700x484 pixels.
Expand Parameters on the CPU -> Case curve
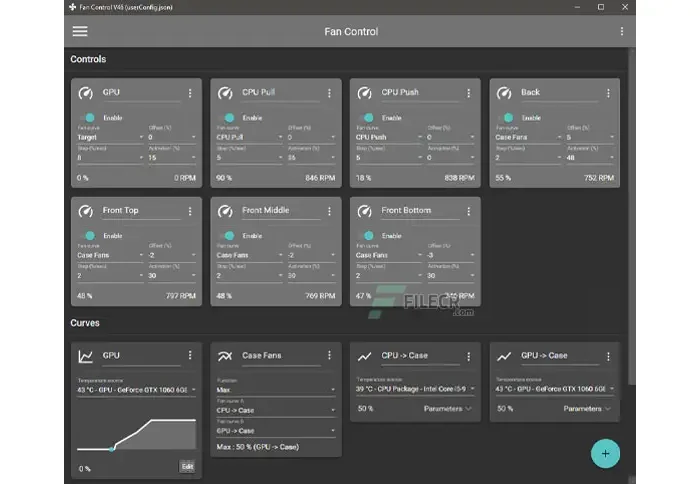pyautogui.click(x=445, y=408)
